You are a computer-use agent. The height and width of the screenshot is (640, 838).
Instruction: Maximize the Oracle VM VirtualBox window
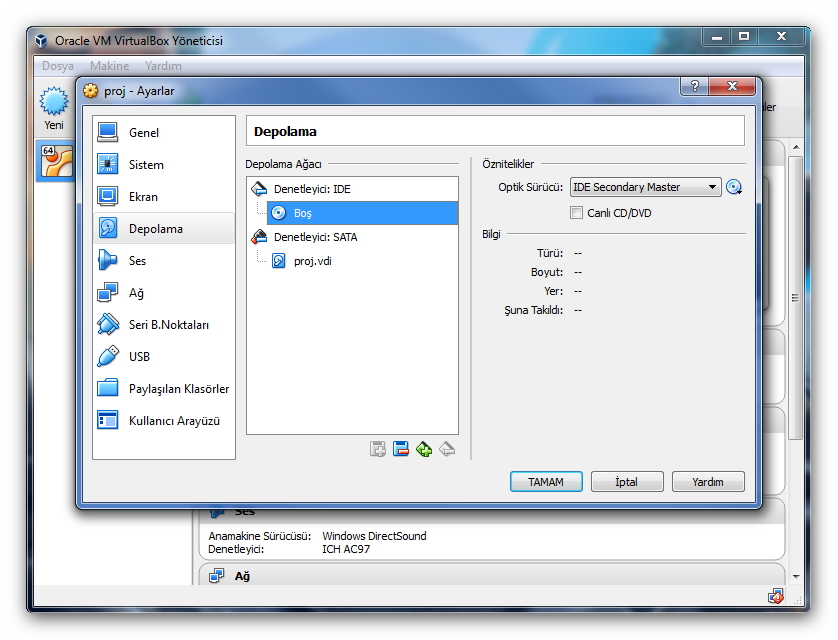coord(743,37)
